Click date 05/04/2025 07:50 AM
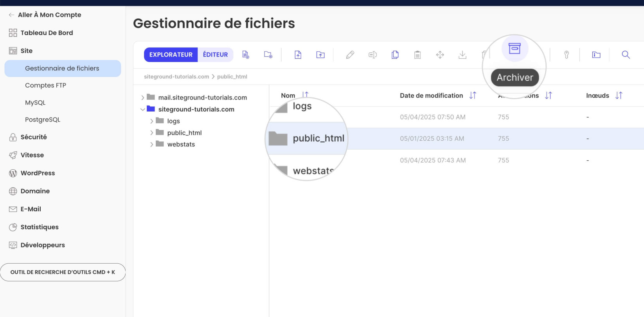 click(x=433, y=117)
